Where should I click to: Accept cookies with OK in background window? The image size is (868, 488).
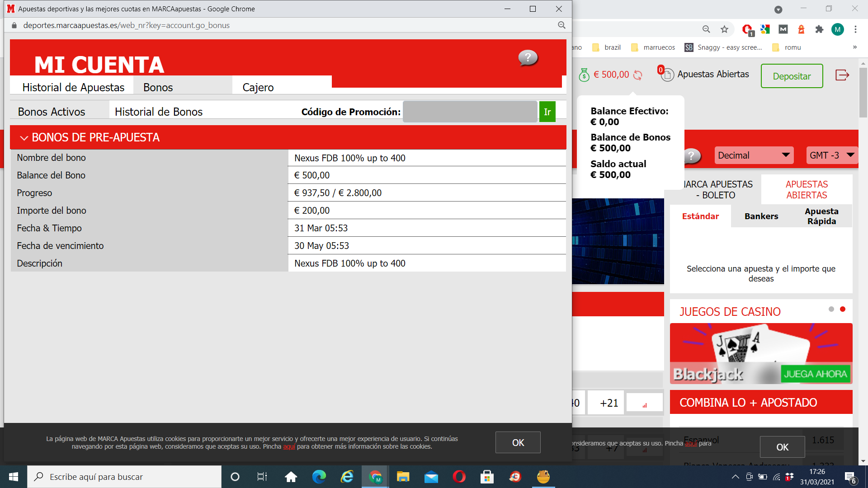pos(782,447)
